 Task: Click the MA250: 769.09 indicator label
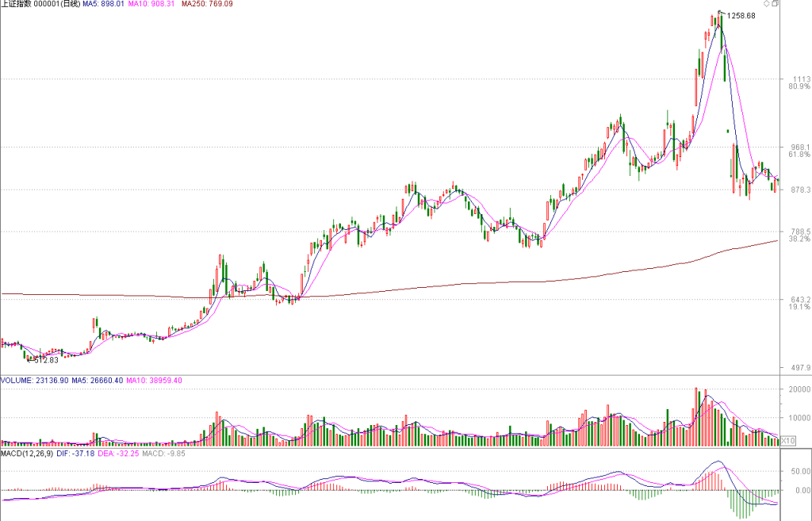pos(207,4)
